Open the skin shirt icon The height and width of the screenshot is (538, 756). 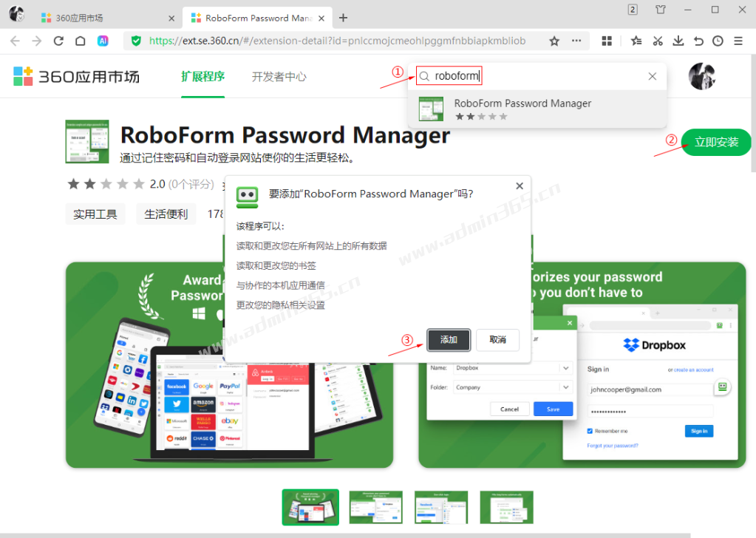661,10
